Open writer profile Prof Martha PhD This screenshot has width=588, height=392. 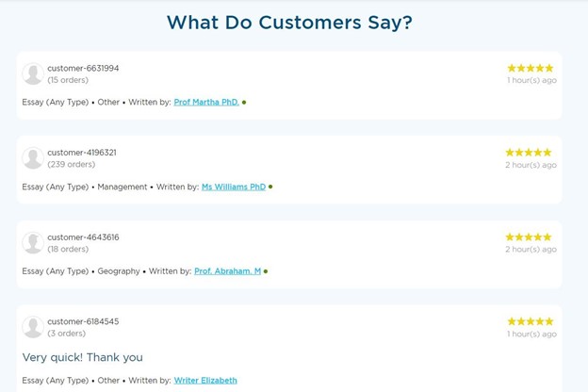click(x=206, y=102)
